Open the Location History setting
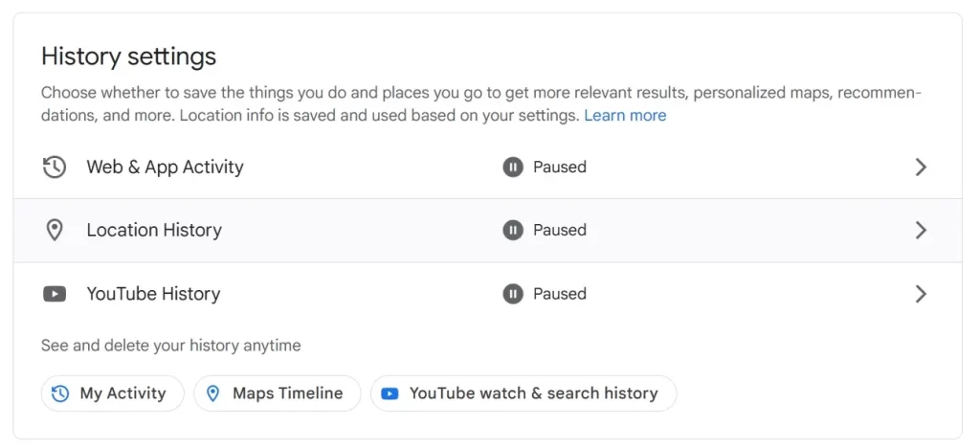Viewport: 980px width, 448px height. 487,231
